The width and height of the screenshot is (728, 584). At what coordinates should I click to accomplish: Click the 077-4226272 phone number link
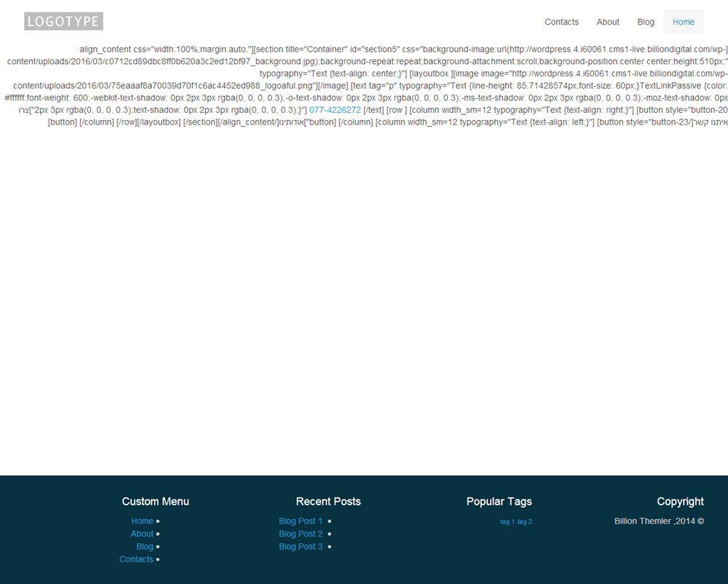335,110
